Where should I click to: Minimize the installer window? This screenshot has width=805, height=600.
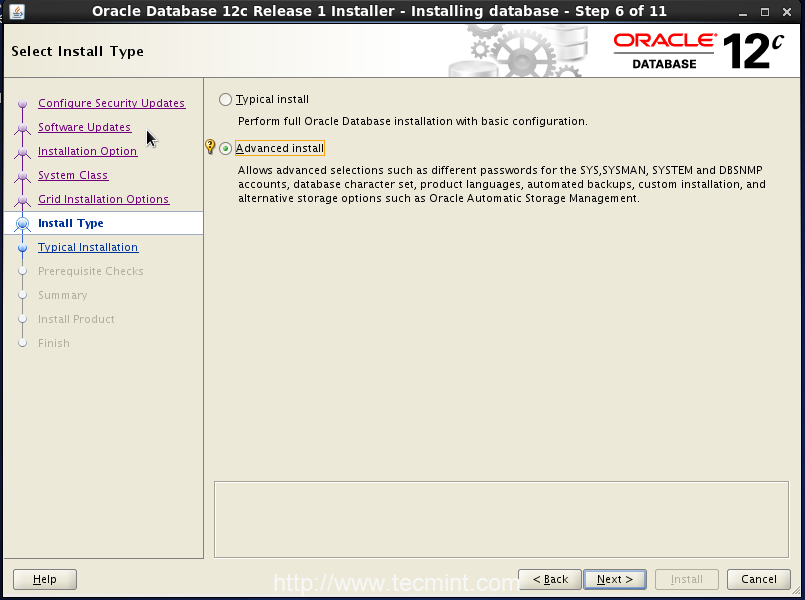pyautogui.click(x=743, y=12)
